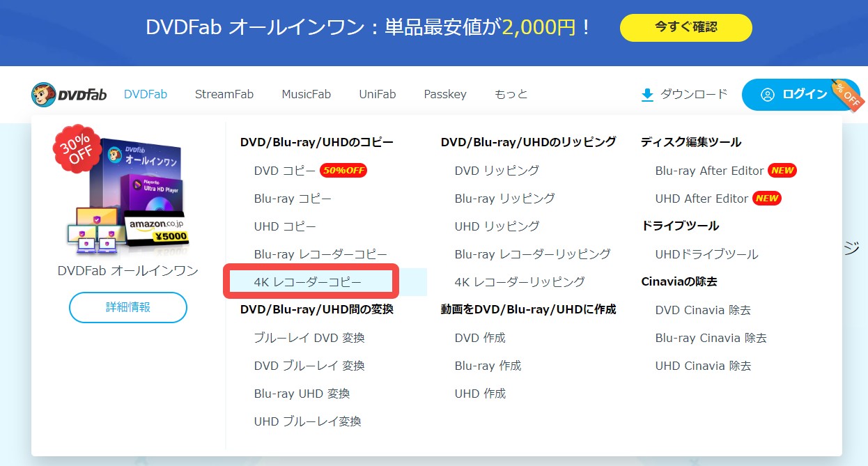The height and width of the screenshot is (466, 868).
Task: Click the DVD/Blu-ray/UHDのコピー heading
Action: point(317,142)
